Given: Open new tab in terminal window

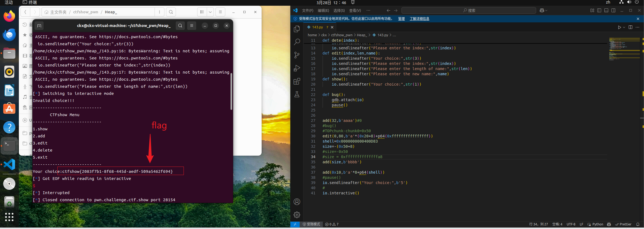Looking at the screenshot, I should 39,26.
